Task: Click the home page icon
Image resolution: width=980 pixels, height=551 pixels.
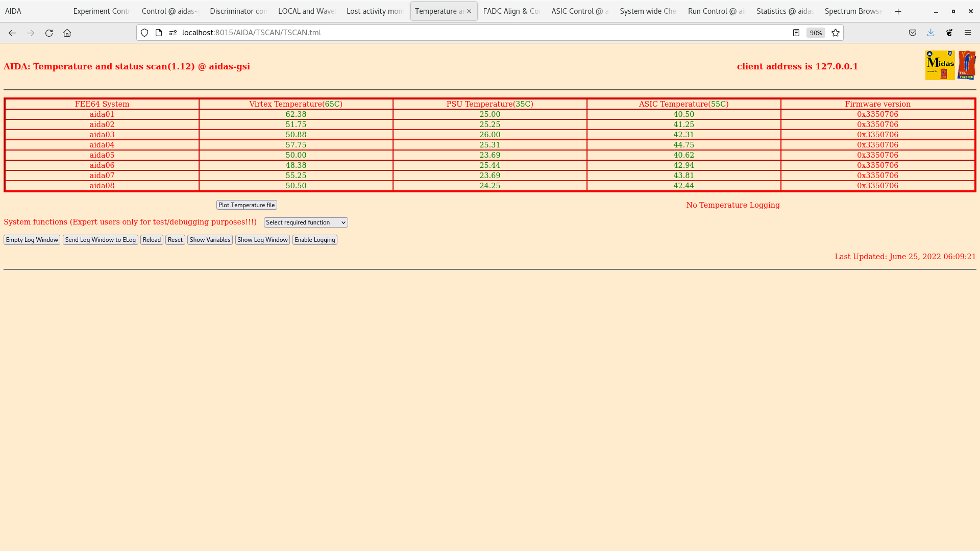Action: (67, 33)
